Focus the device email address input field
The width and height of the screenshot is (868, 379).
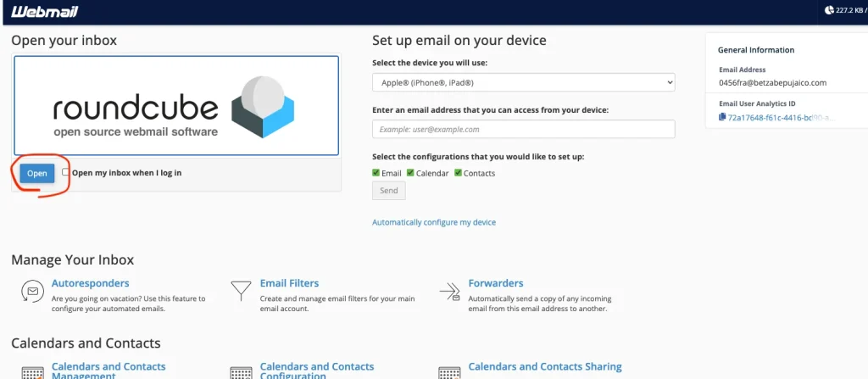click(524, 129)
